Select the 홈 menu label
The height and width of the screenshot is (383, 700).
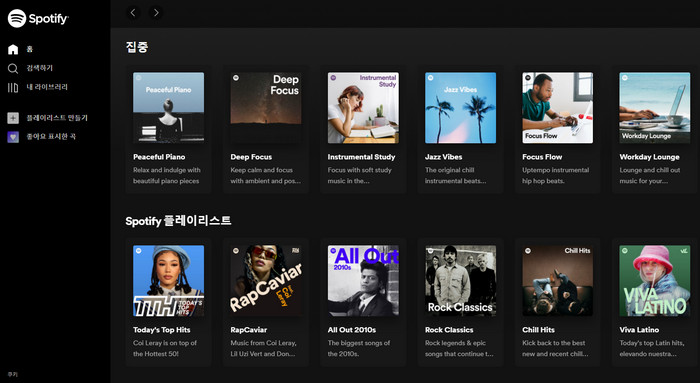(29, 49)
